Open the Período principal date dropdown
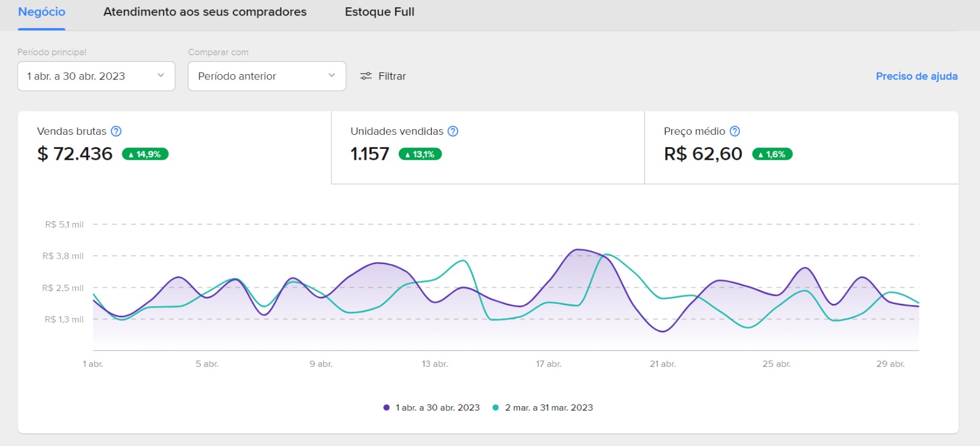This screenshot has width=980, height=446. coord(96,76)
